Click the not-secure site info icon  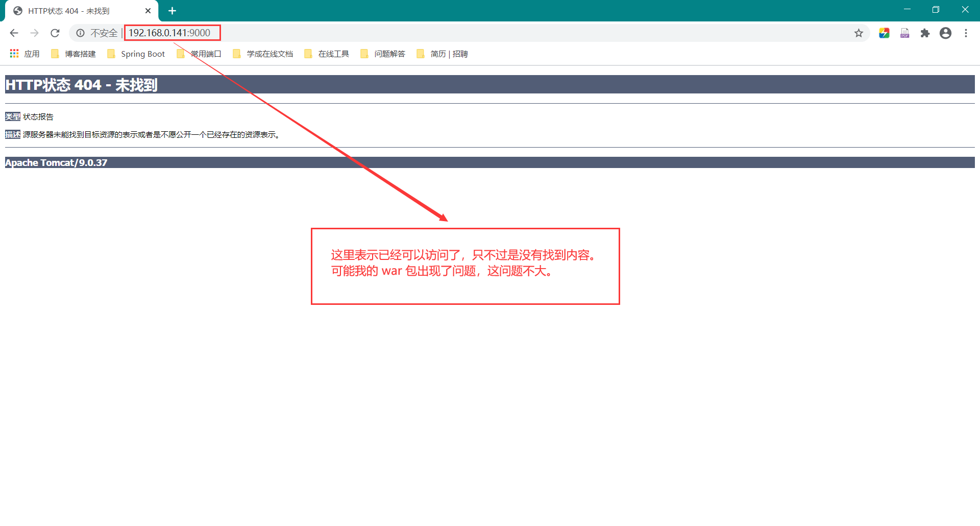click(x=80, y=33)
